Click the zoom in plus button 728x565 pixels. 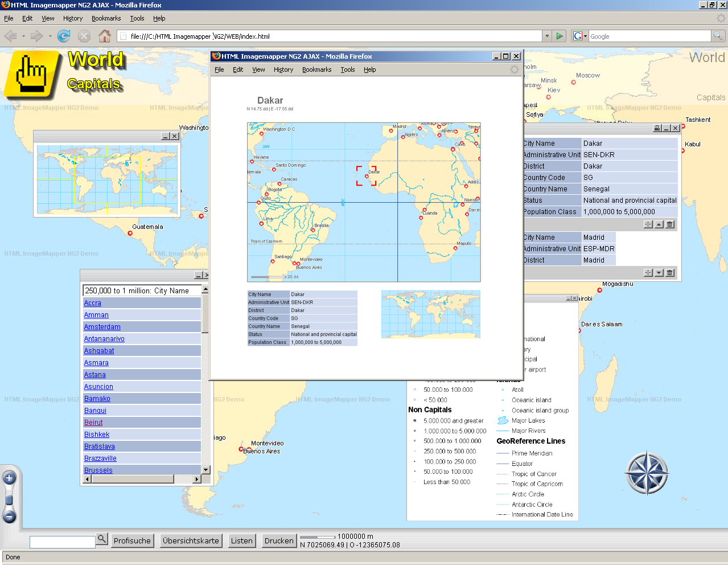click(x=9, y=478)
